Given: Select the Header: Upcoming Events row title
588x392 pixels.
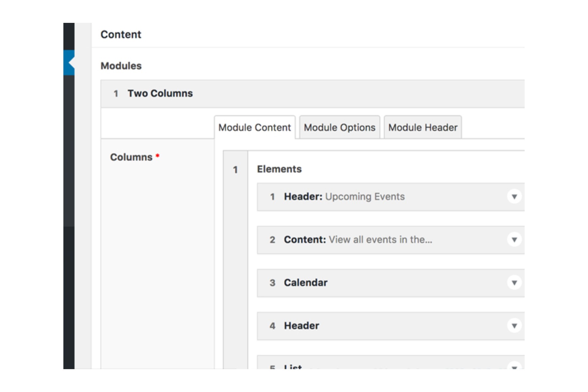Looking at the screenshot, I should click(344, 197).
